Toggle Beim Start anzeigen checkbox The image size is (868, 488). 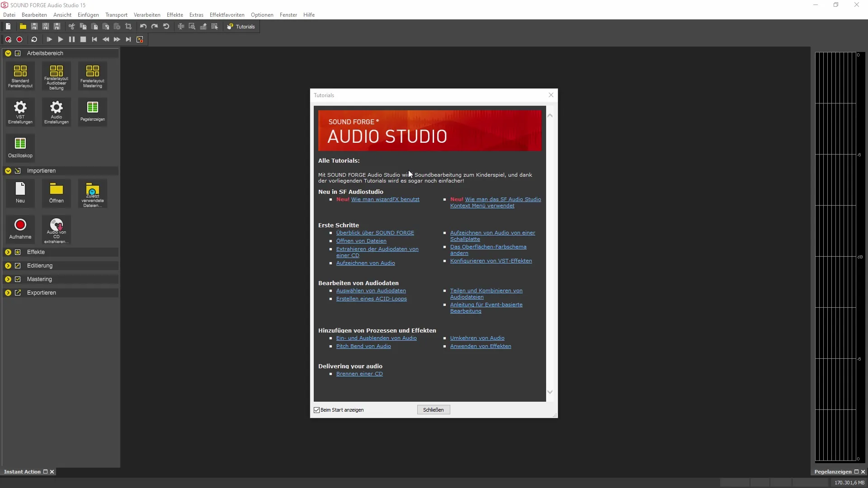point(316,409)
